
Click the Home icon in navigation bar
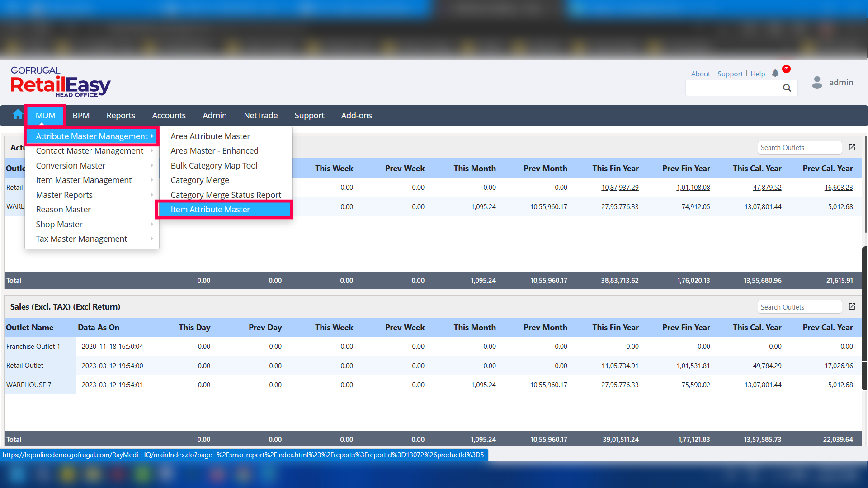click(x=18, y=115)
